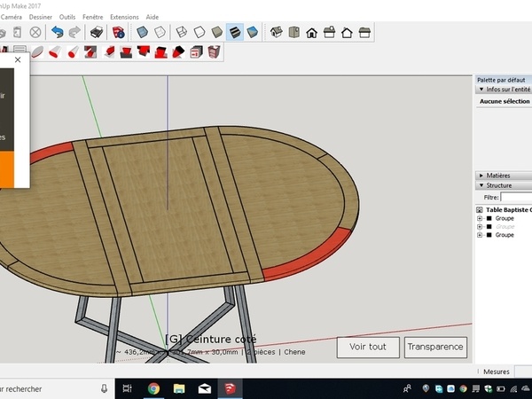Toggle the Transparence button

pos(434,347)
